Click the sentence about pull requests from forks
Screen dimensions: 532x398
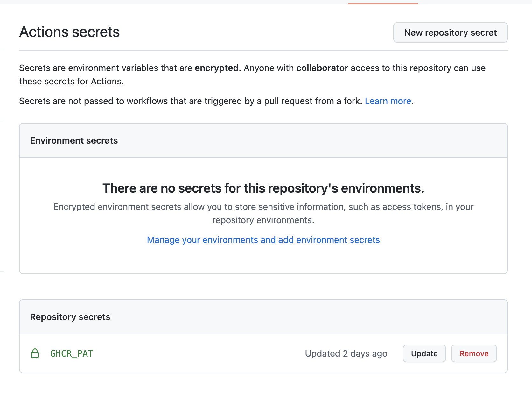click(191, 101)
